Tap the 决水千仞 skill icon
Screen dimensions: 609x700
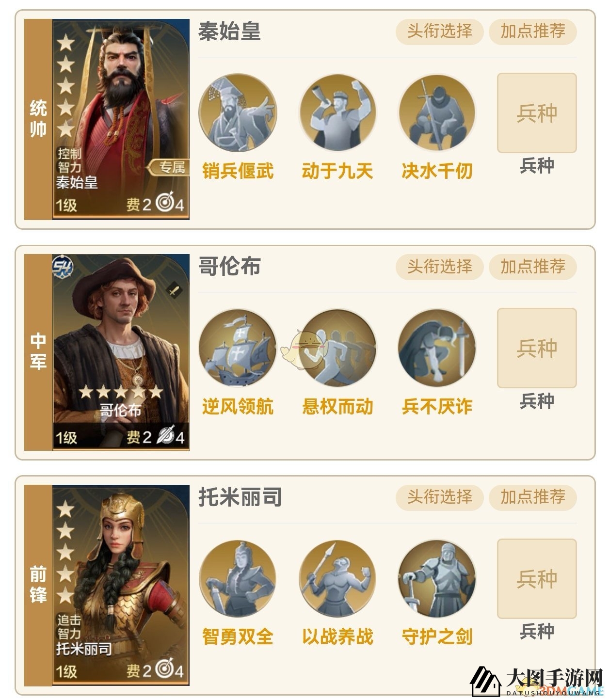pyautogui.click(x=437, y=112)
